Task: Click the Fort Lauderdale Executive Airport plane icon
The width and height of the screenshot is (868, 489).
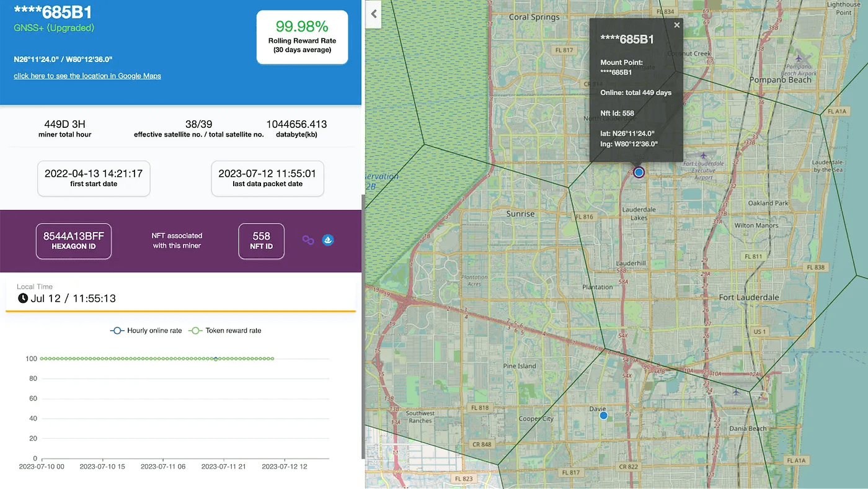Action: pyautogui.click(x=703, y=156)
